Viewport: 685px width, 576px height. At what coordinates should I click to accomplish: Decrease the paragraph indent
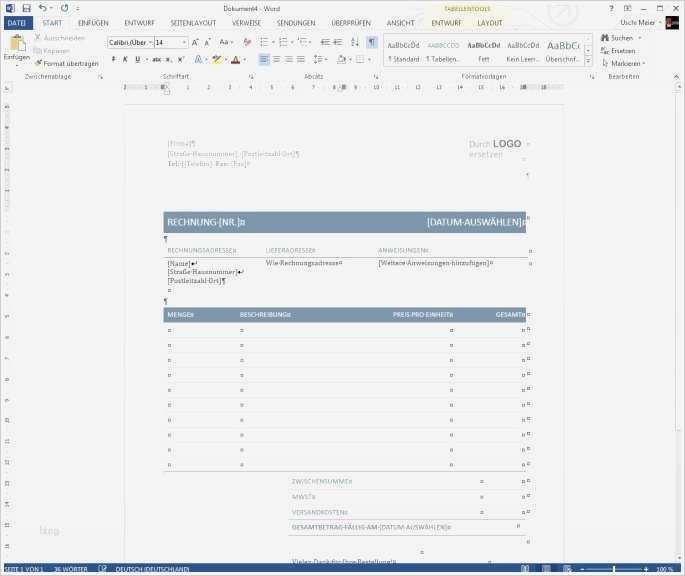[325, 42]
